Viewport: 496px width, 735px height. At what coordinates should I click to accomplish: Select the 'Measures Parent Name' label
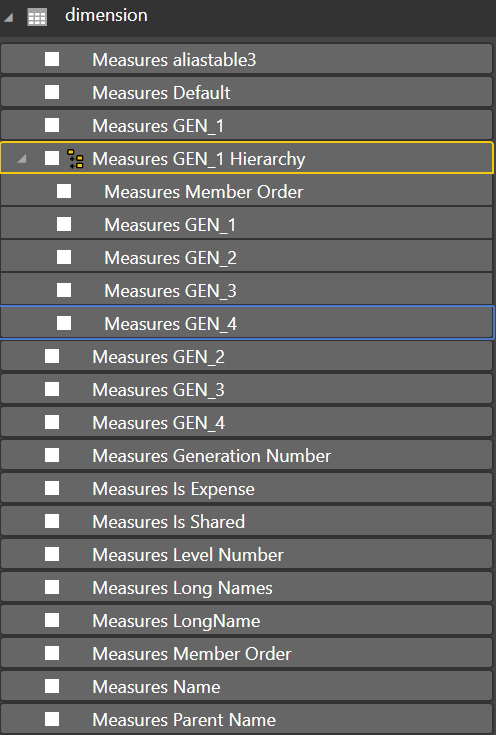184,720
